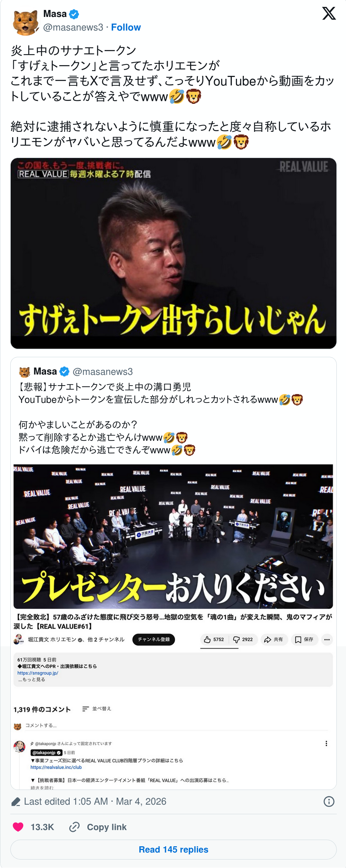Click the edited pencil icon
This screenshot has height=868, width=346.
tap(16, 802)
